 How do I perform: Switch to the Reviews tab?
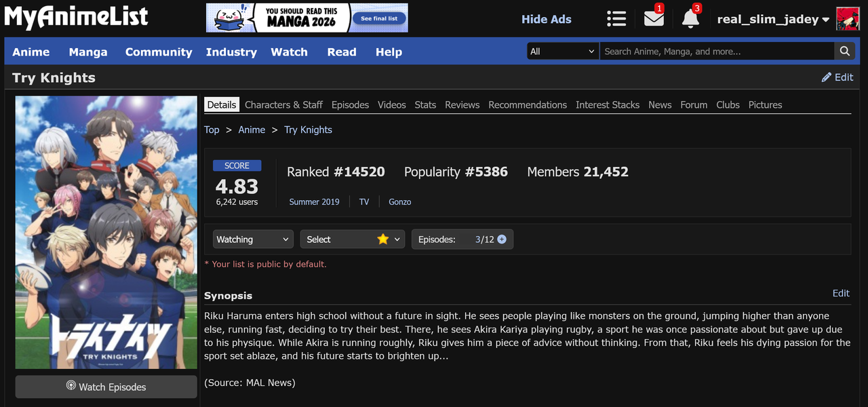click(x=462, y=104)
